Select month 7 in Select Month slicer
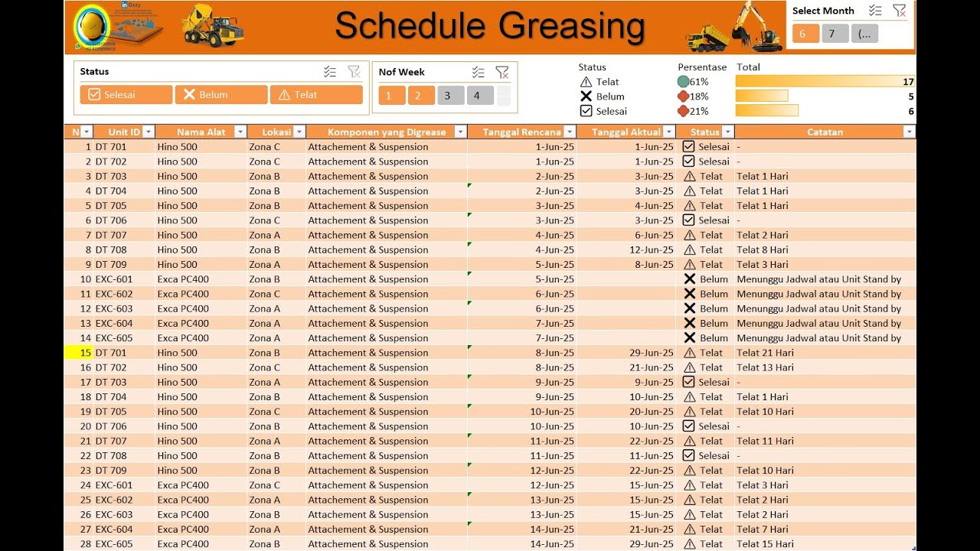The image size is (980, 551). (835, 34)
